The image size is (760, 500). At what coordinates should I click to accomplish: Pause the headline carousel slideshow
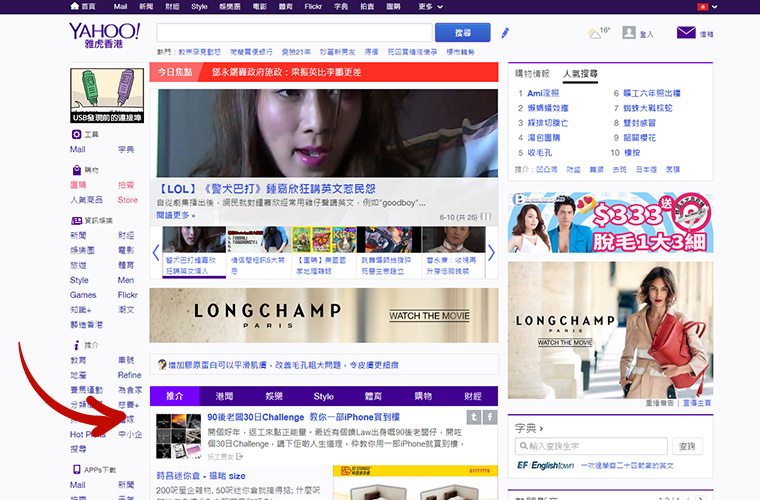[x=485, y=217]
